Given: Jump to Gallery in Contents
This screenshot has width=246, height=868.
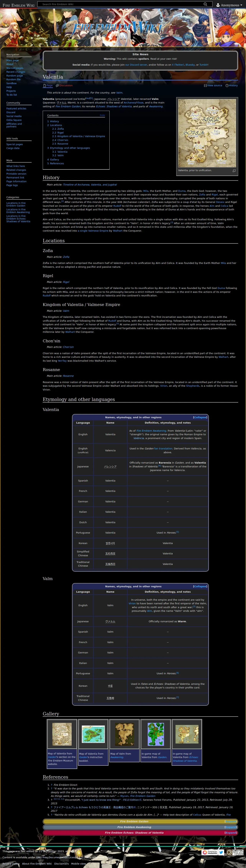Looking at the screenshot, I should point(53,160).
